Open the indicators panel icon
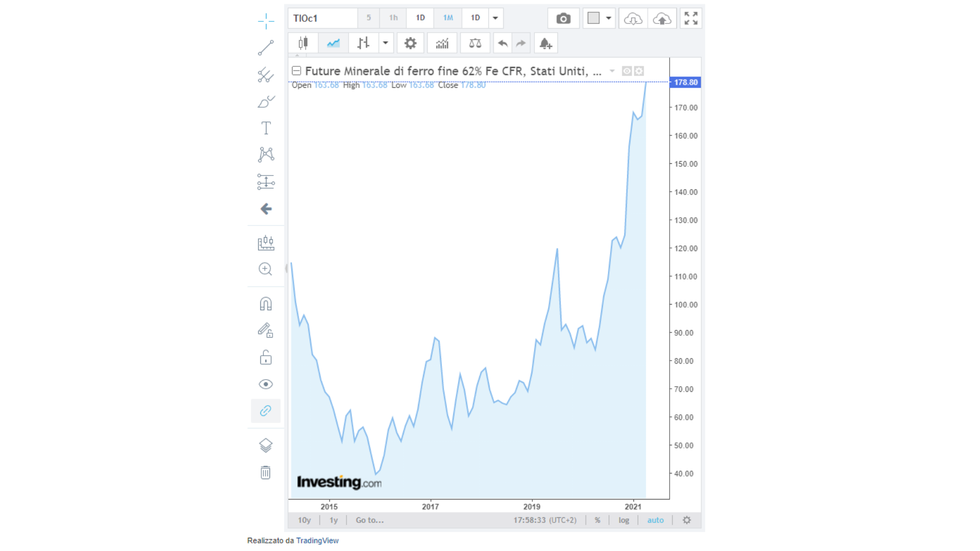 tap(442, 43)
